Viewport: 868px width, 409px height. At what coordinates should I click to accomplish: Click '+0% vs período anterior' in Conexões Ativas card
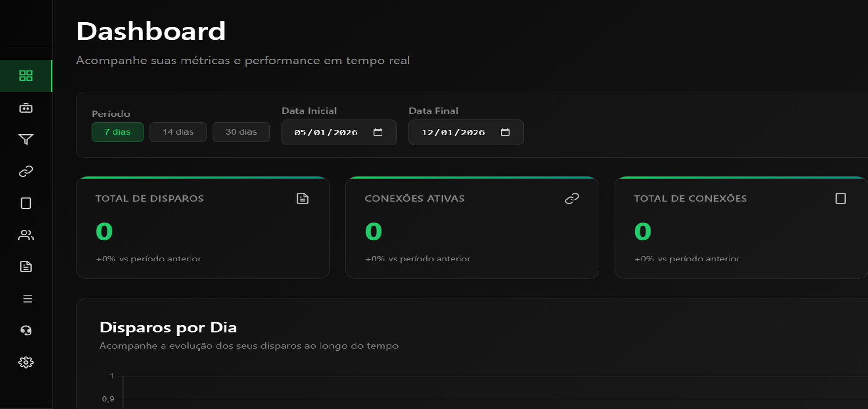pos(418,259)
